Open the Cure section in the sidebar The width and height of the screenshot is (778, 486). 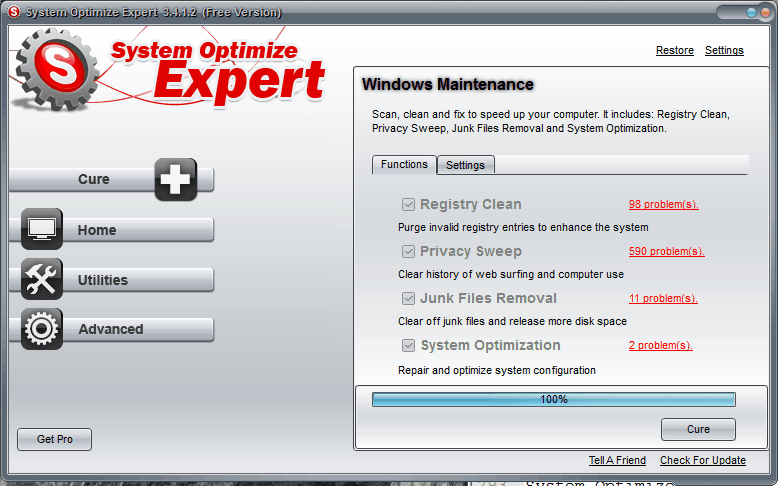pos(111,180)
